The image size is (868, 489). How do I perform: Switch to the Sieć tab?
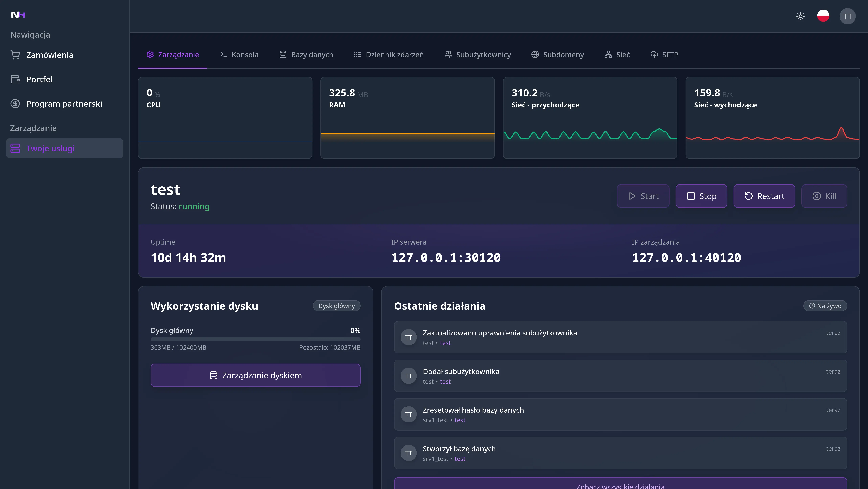click(x=617, y=55)
